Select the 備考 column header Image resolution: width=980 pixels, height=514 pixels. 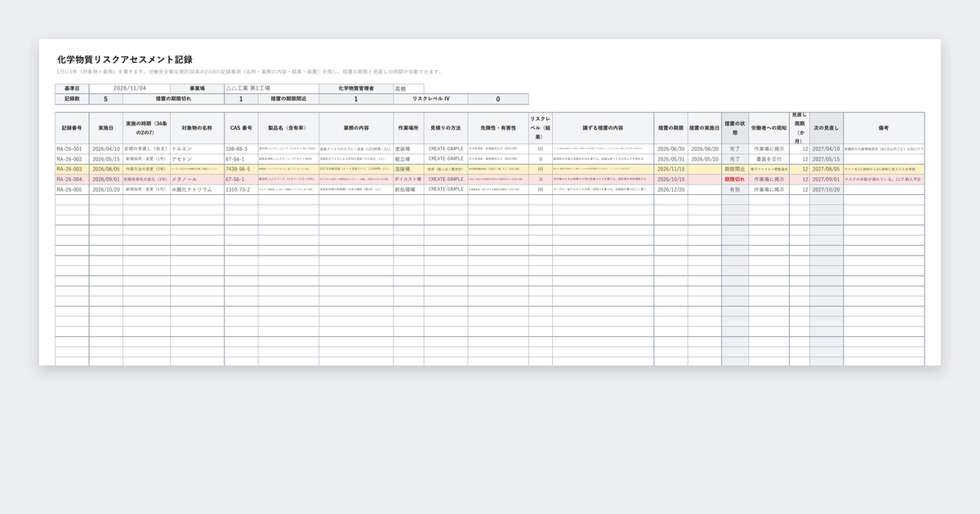pos(884,128)
